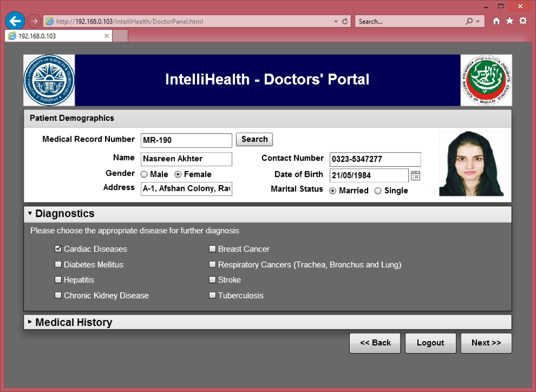Collapse the Diagnostics section
The image size is (536, 392).
click(x=30, y=213)
